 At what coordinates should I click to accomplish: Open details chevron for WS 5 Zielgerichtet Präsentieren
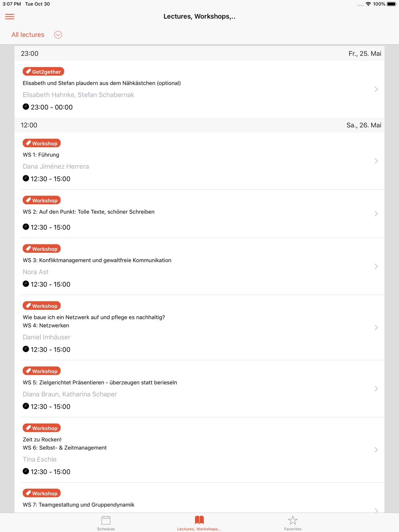tap(376, 388)
